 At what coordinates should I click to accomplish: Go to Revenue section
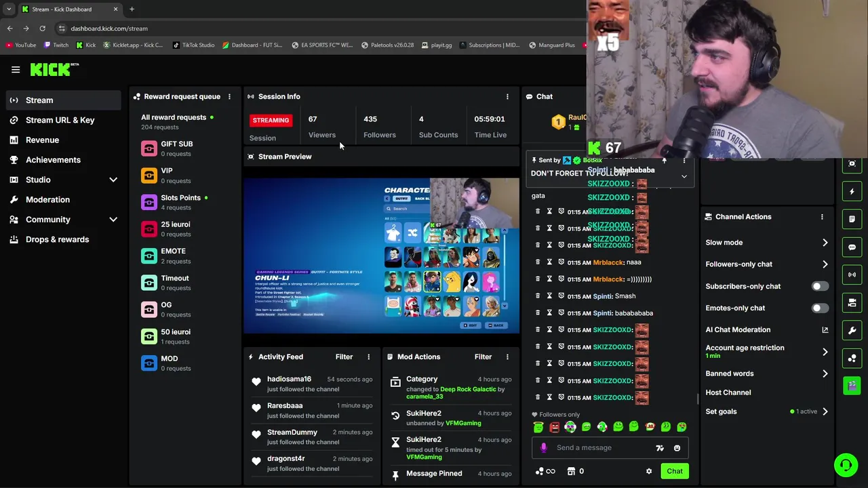[42, 140]
